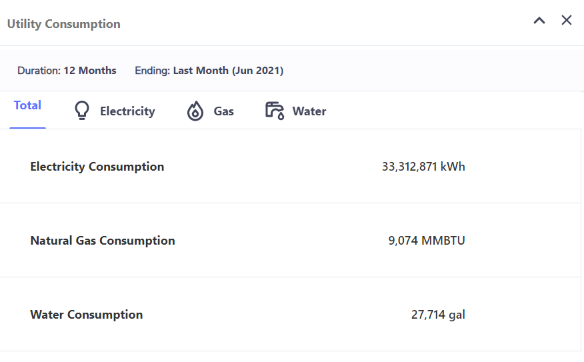
Task: Click the Electricity Consumption label
Action: [x=97, y=166]
